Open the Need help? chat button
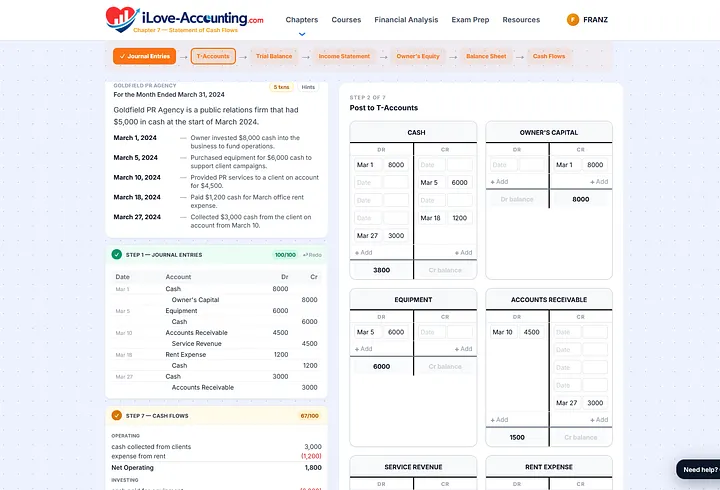Screen dimensions: 720x490 pyautogui.click(x=699, y=469)
